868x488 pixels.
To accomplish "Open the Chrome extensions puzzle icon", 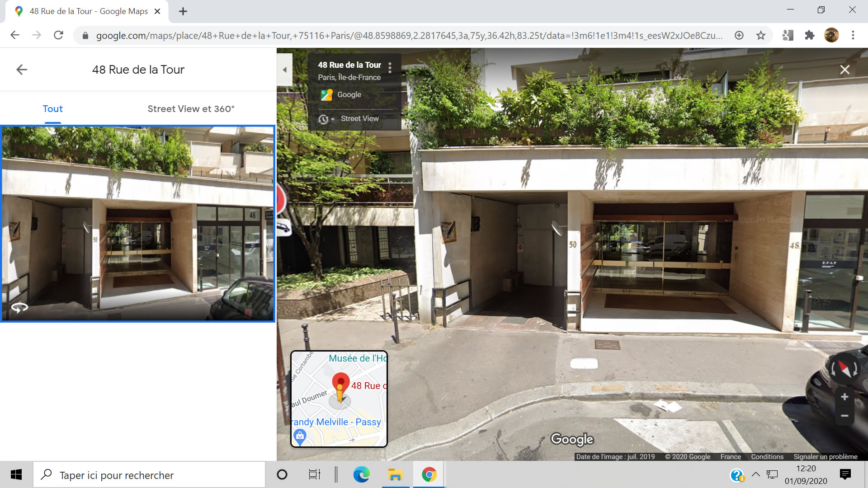I will pos(809,35).
